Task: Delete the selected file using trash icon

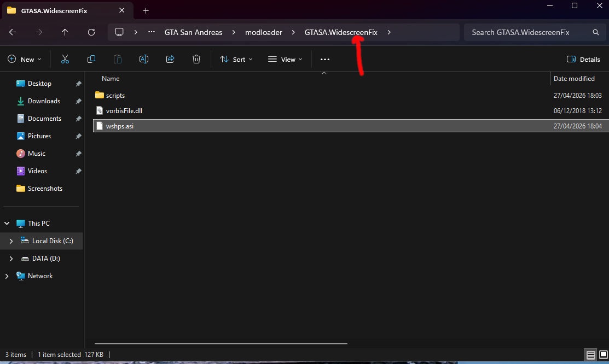Action: 196,59
